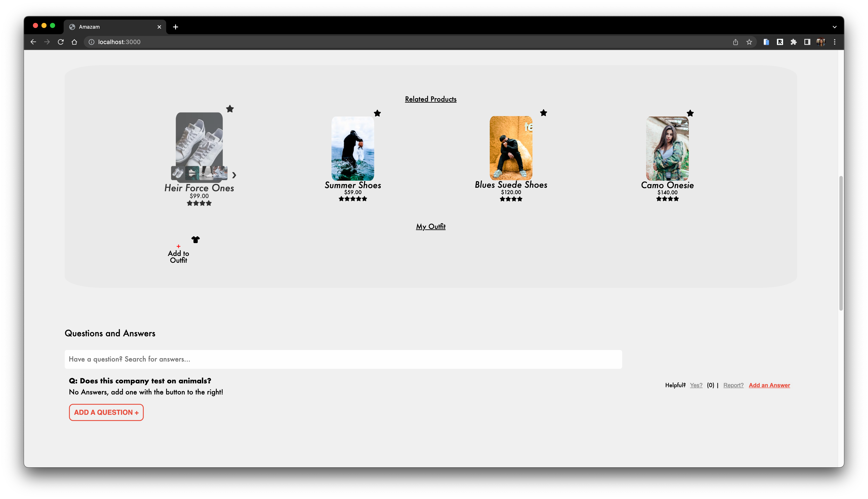
Task: Open the Camo Onesie product image
Action: tap(667, 148)
